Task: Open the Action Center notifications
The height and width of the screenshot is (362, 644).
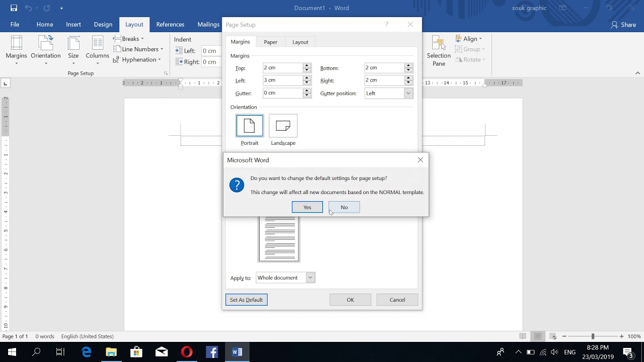Action: 628,352
